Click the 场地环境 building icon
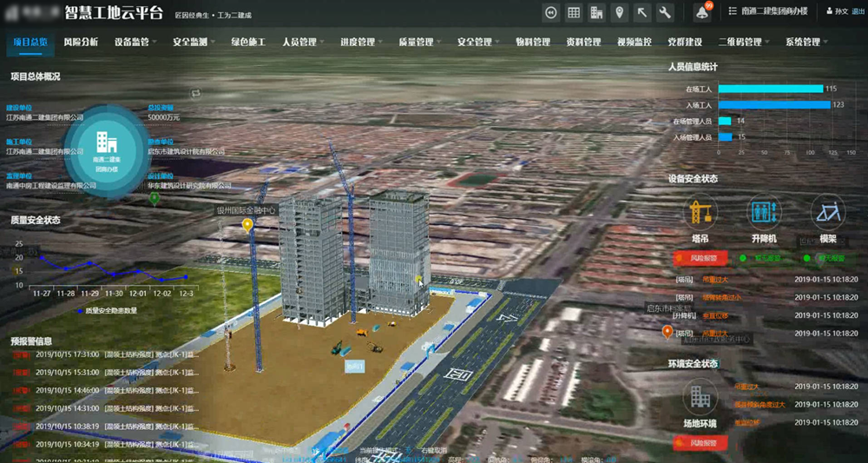868x463 pixels. pyautogui.click(x=700, y=396)
